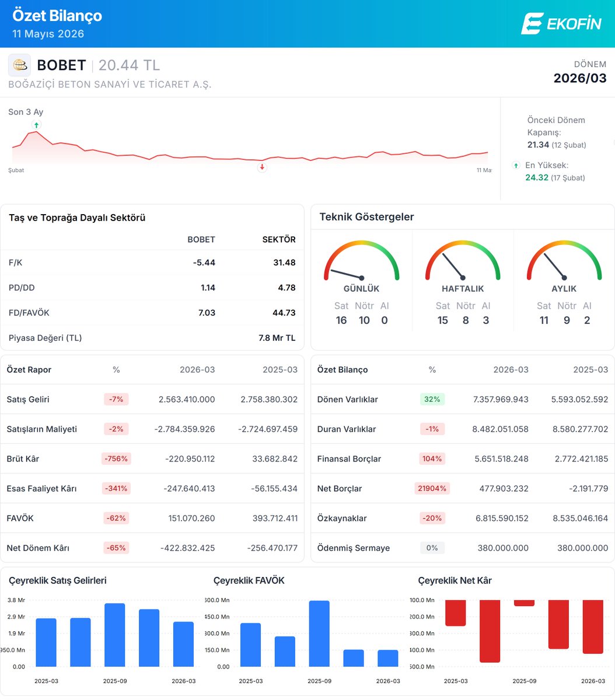Click the -20% badge for Özkaynaklar
Image resolution: width=615 pixels, height=700 pixels.
point(432,518)
